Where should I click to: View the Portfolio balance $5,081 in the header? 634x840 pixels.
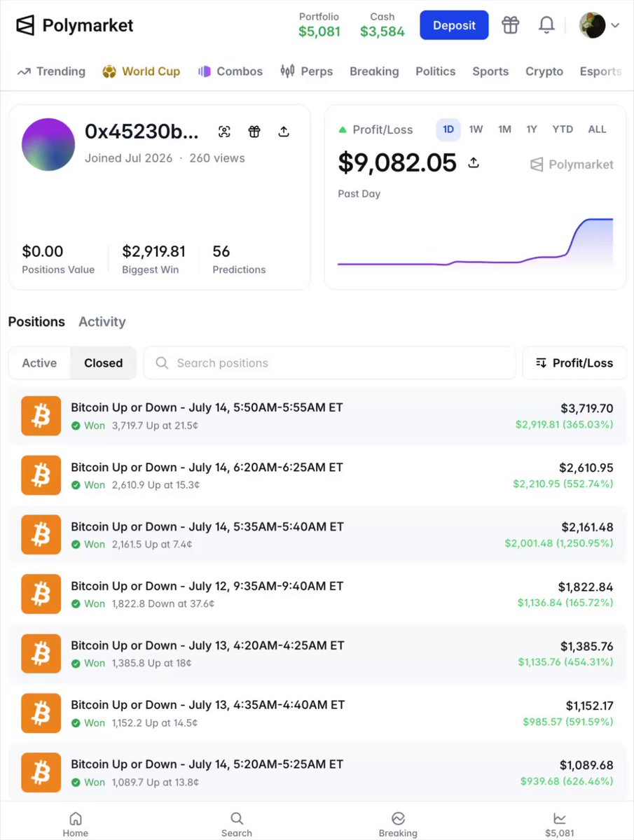pyautogui.click(x=319, y=24)
